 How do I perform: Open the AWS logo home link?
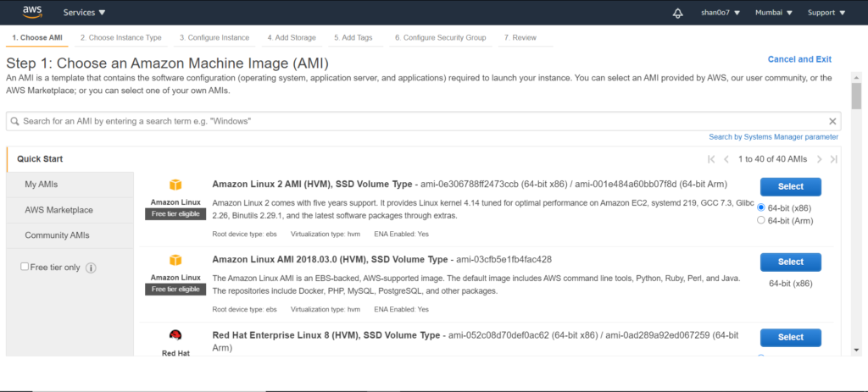click(x=33, y=12)
